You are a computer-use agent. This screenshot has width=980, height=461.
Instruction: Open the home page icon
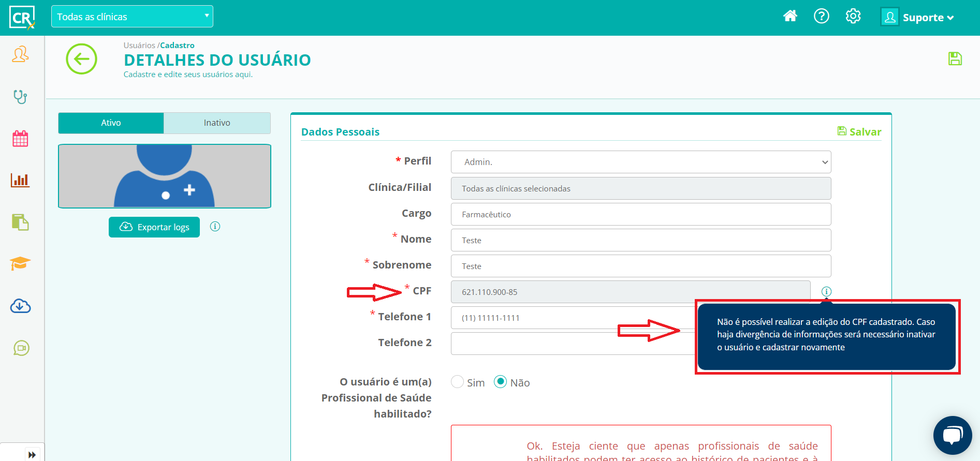[x=790, y=17]
